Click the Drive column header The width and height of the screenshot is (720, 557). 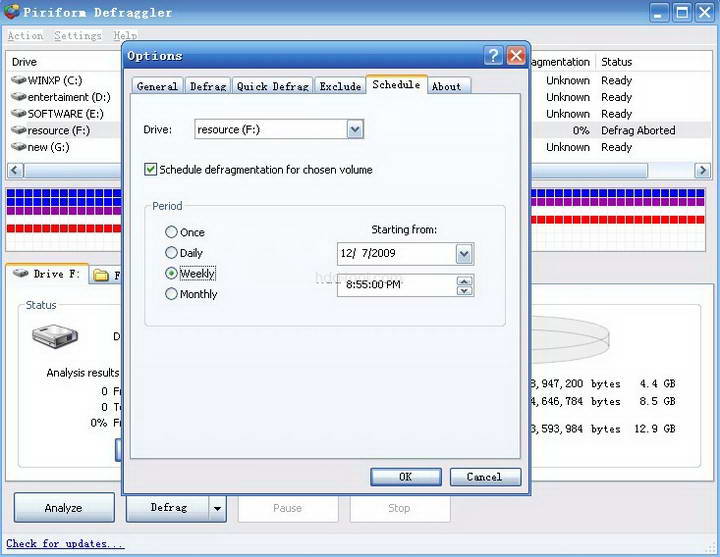point(24,62)
